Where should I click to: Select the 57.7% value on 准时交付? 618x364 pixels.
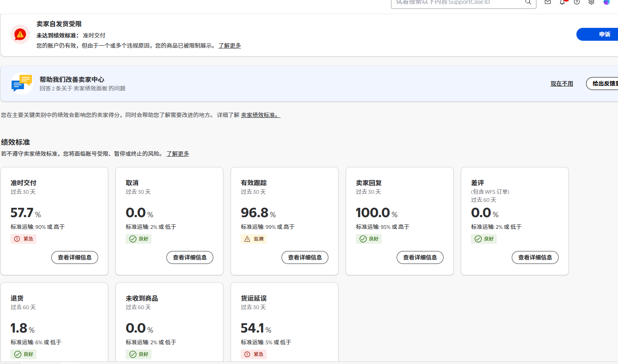[26, 213]
